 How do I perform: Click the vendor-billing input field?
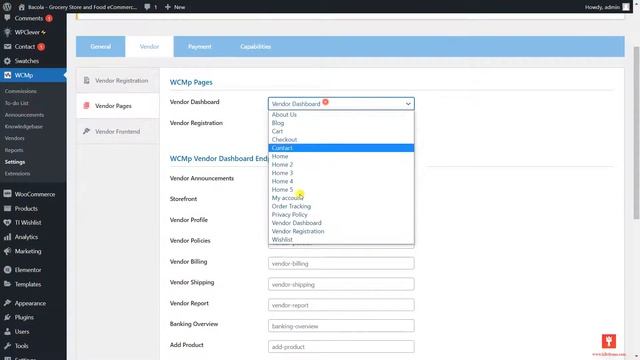point(341,263)
